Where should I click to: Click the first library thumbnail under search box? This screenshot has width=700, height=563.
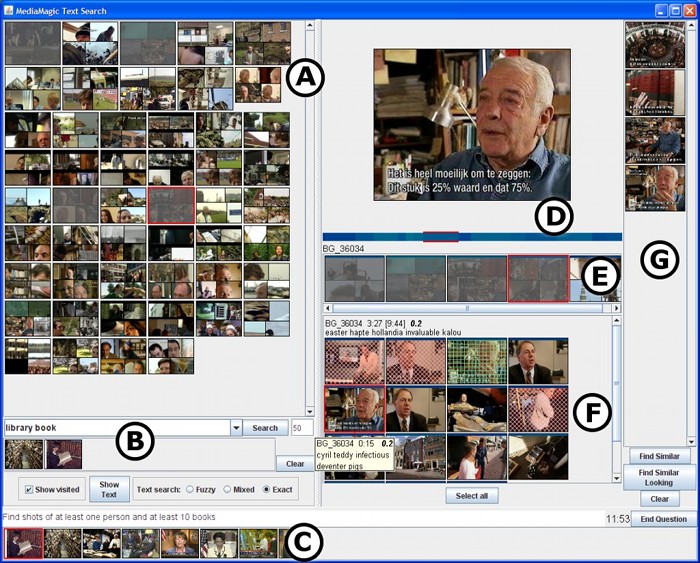click(22, 454)
